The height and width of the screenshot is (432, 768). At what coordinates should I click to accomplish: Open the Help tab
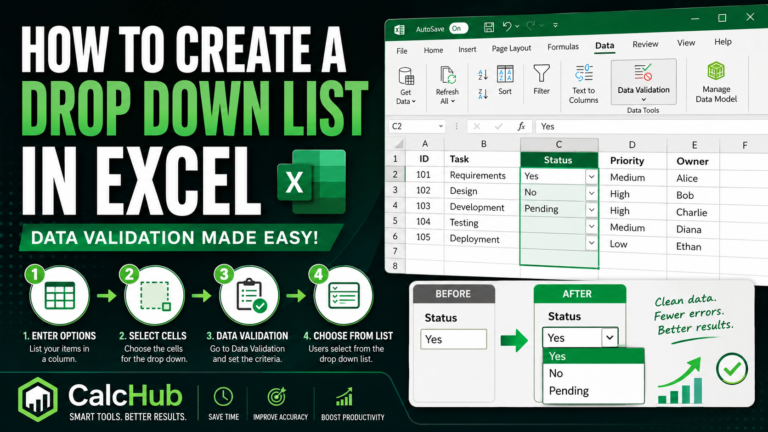722,42
